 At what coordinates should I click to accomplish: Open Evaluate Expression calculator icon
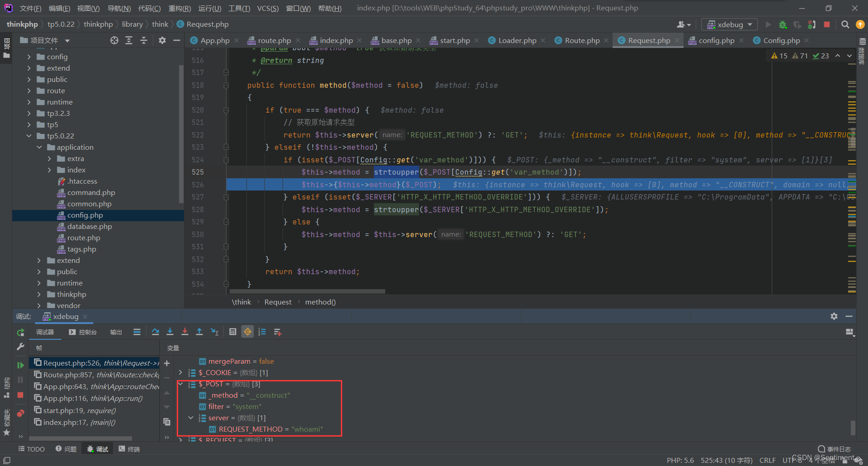tap(233, 332)
